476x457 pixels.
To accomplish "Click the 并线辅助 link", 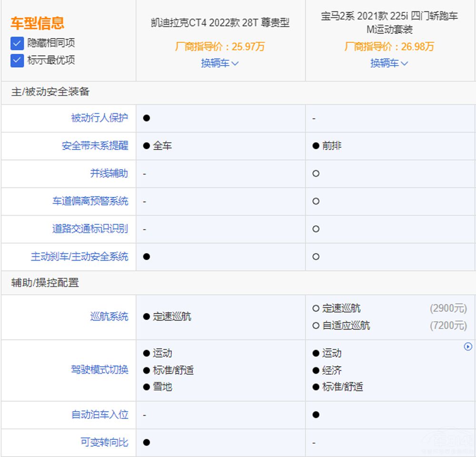I will pyautogui.click(x=109, y=174).
